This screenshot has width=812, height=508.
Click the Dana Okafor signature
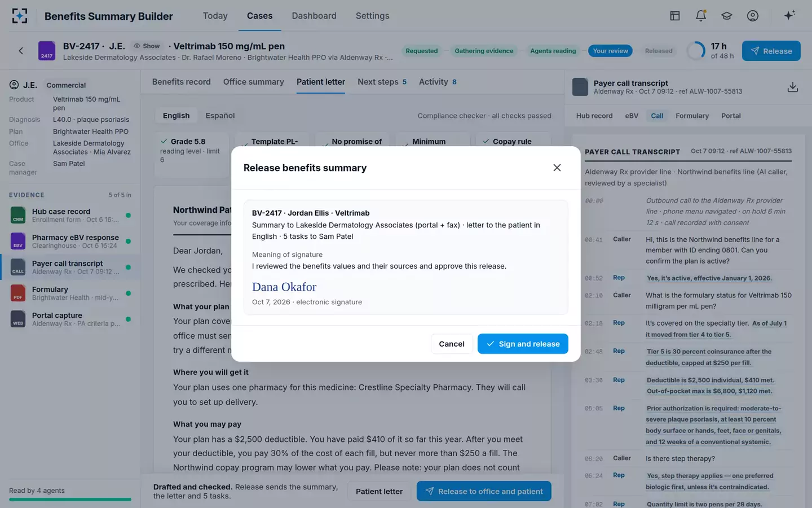tap(284, 287)
